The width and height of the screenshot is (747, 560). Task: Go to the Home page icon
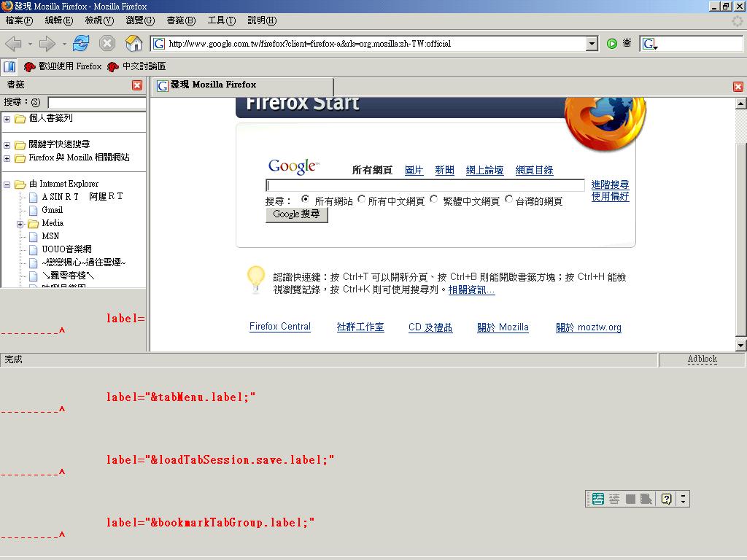point(134,43)
